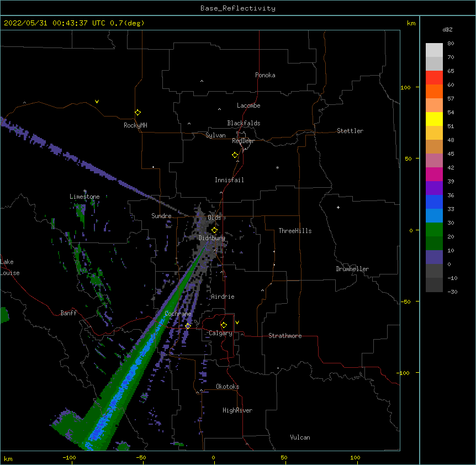Click the yellow diamond marker between Olds and Didsbury
The height and width of the screenshot is (465, 476).
(215, 230)
